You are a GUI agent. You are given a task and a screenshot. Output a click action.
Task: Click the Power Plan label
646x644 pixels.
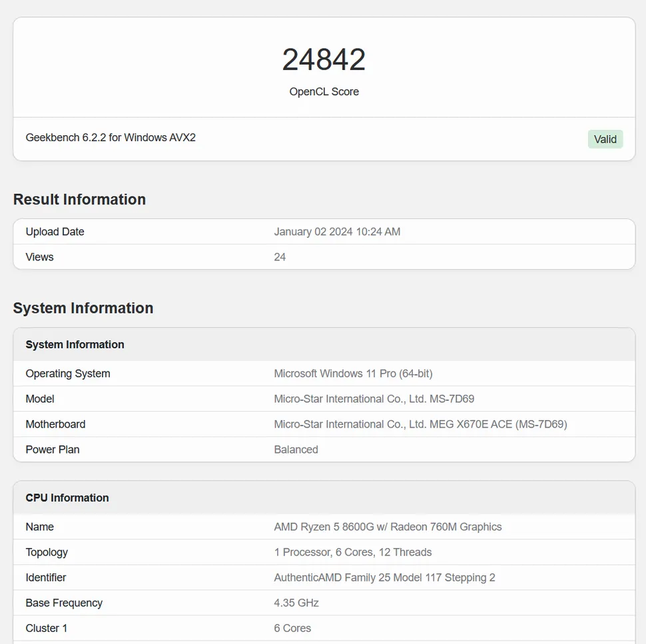point(53,450)
